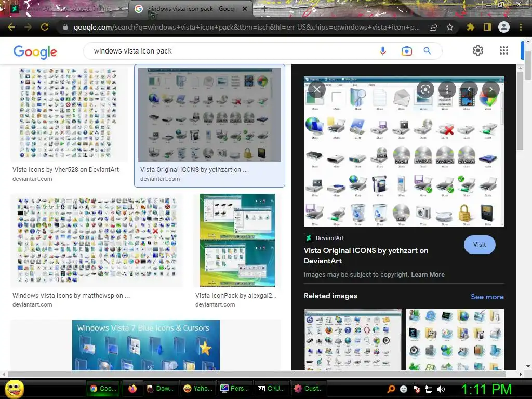This screenshot has width=532, height=399.
Task: Click the magnifier search button
Action: pos(428,51)
